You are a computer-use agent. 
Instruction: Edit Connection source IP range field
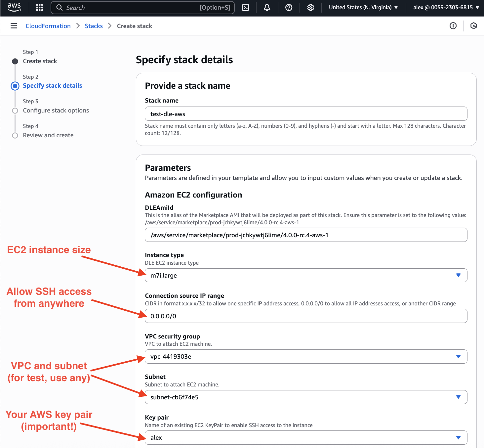coord(306,316)
